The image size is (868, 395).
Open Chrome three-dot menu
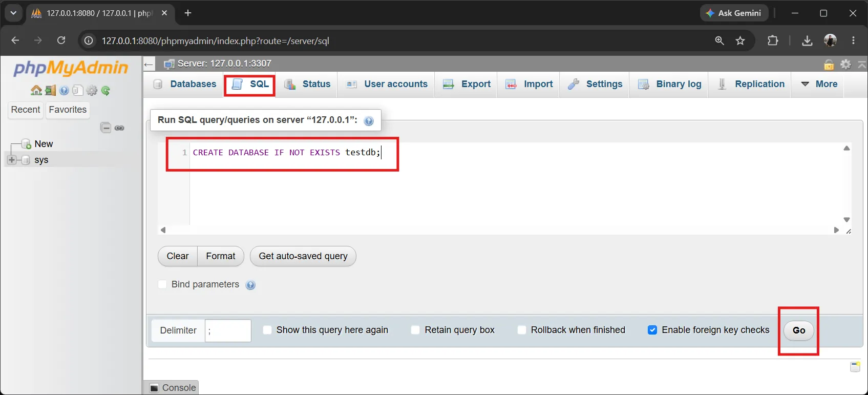[853, 40]
